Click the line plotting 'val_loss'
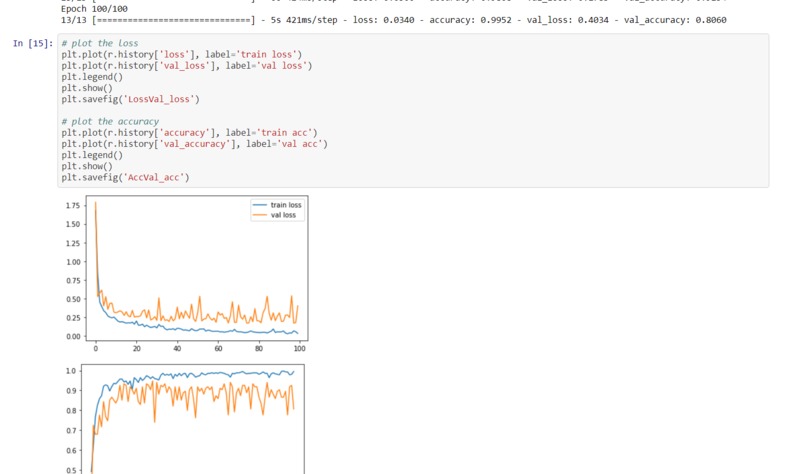The width and height of the screenshot is (806, 474). coord(187,66)
